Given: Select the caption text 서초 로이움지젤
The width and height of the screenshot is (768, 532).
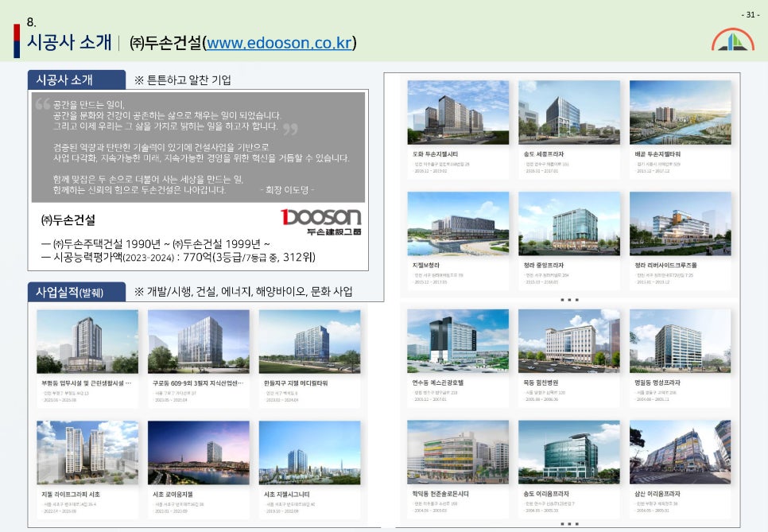Looking at the screenshot, I should 173,495.
